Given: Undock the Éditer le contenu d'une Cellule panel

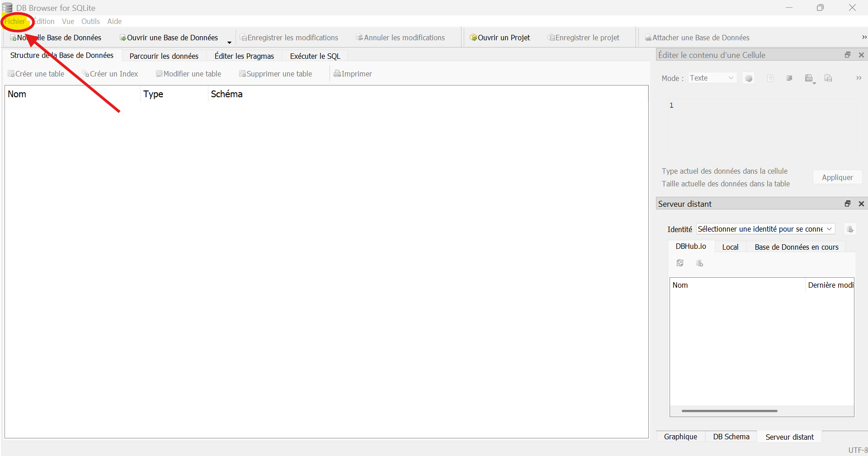Looking at the screenshot, I should [x=848, y=55].
